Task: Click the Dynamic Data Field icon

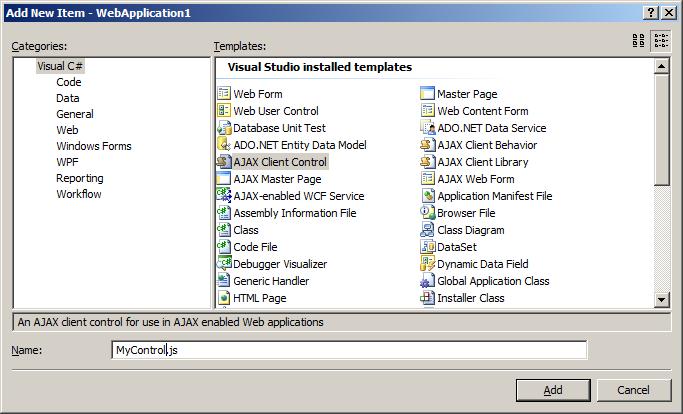Action: [427, 264]
